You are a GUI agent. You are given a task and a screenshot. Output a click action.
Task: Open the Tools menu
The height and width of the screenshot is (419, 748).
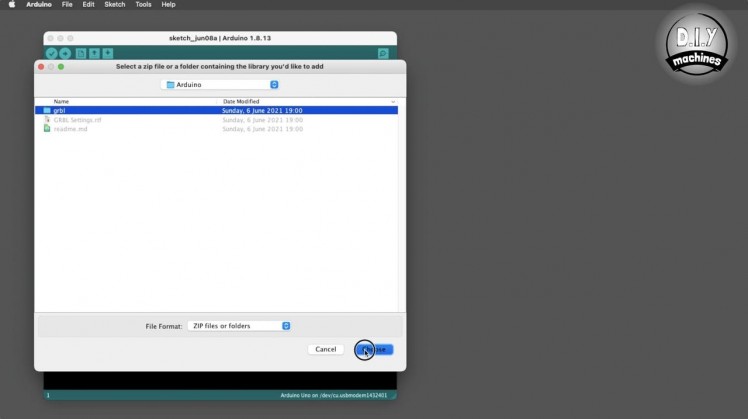coord(143,4)
